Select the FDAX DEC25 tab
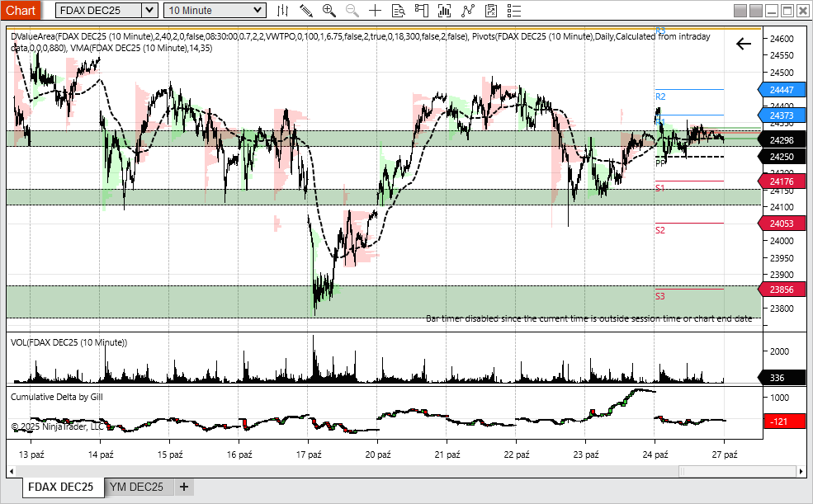This screenshot has width=813, height=504. pos(60,487)
